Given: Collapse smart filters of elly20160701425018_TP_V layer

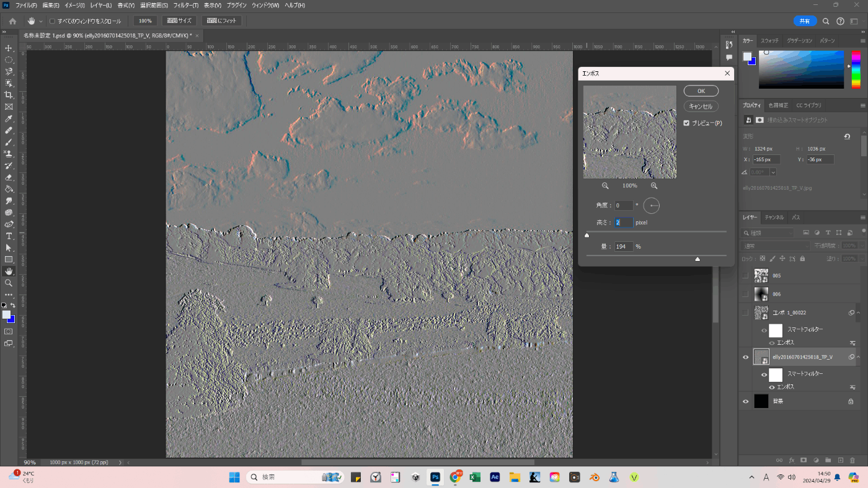Looking at the screenshot, I should click(x=859, y=357).
